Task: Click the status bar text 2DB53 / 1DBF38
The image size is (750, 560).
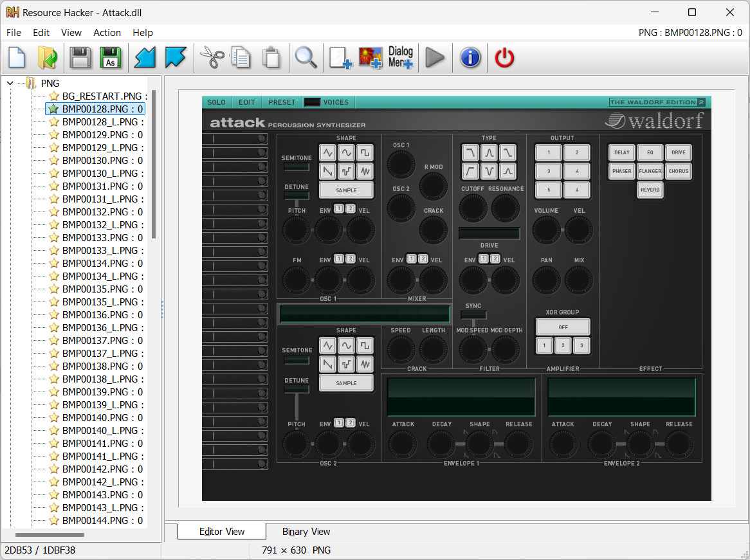Action: click(x=40, y=550)
